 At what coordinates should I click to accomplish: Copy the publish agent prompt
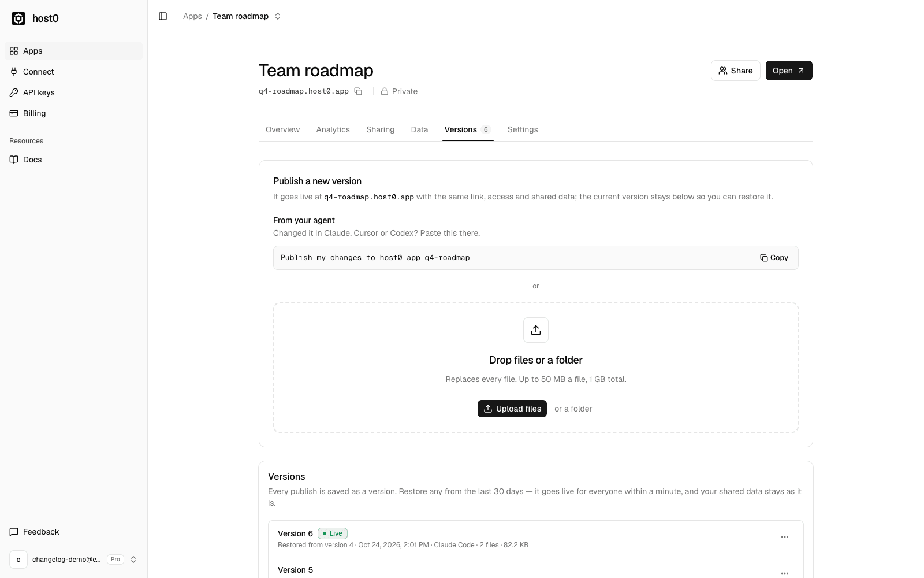tap(774, 258)
